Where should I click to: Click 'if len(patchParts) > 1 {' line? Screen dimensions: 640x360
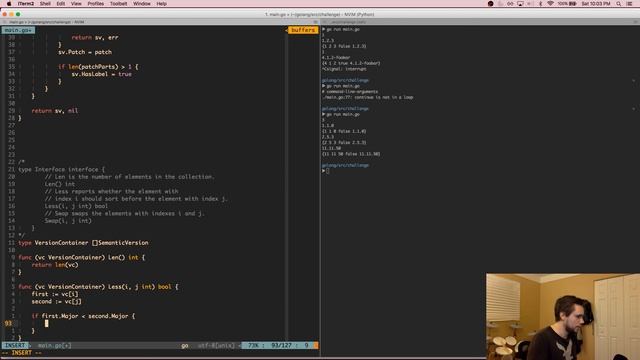[x=98, y=67]
